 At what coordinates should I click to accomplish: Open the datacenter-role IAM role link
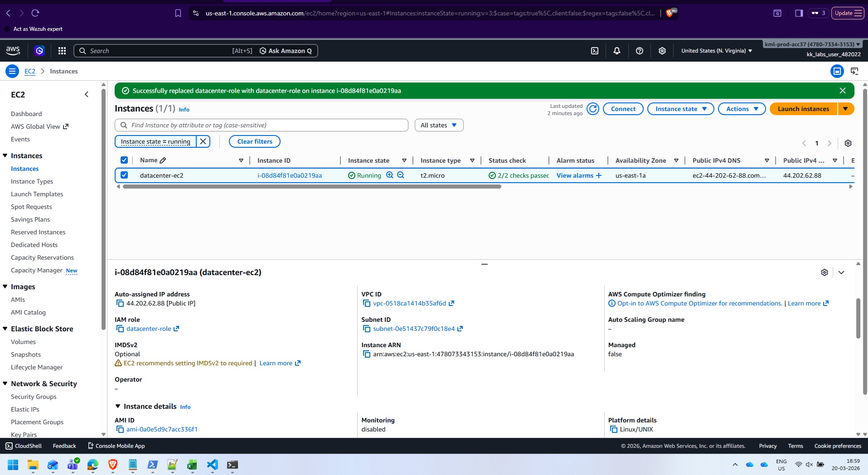point(149,329)
